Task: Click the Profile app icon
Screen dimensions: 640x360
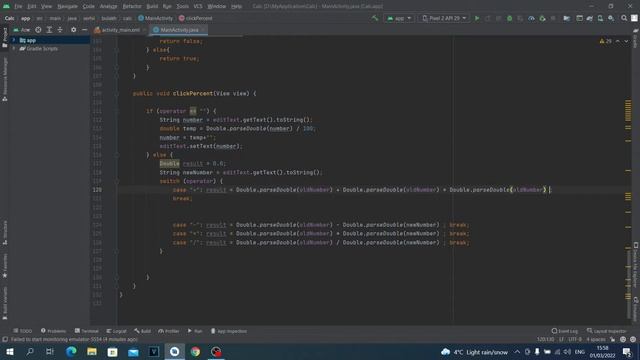Action: click(x=531, y=18)
